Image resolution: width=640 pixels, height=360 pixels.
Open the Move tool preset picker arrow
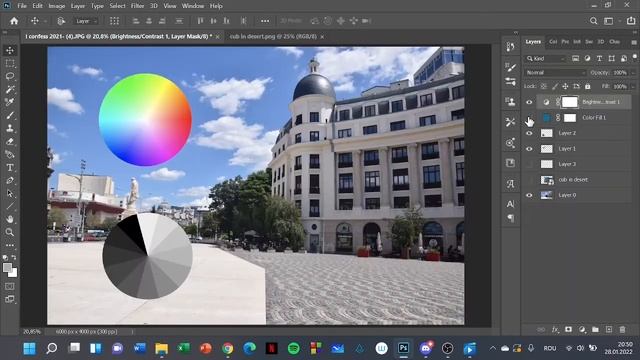(x=45, y=21)
